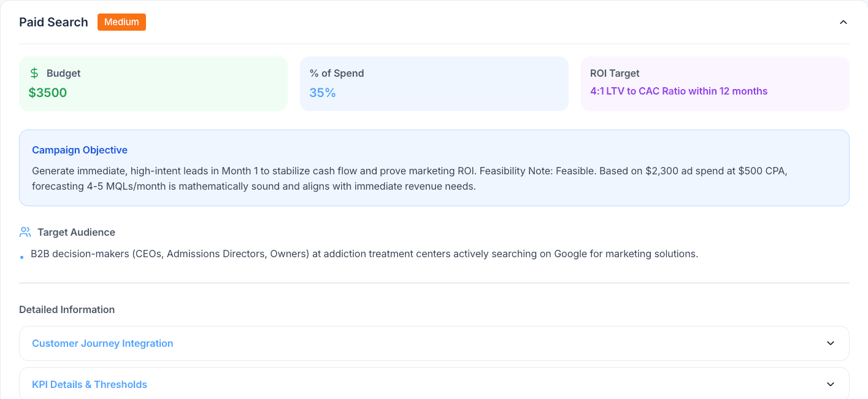This screenshot has height=399, width=868.
Task: Click the 4:1 LTV to CAC Ratio text
Action: 678,91
